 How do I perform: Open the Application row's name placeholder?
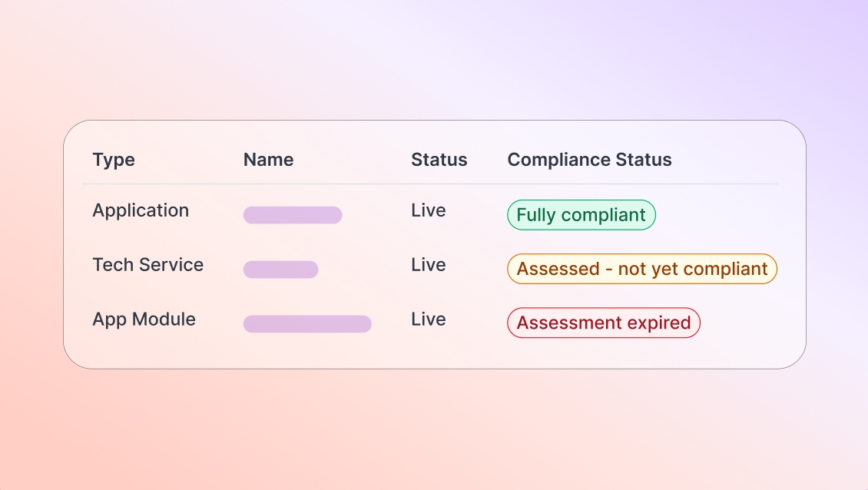293,215
